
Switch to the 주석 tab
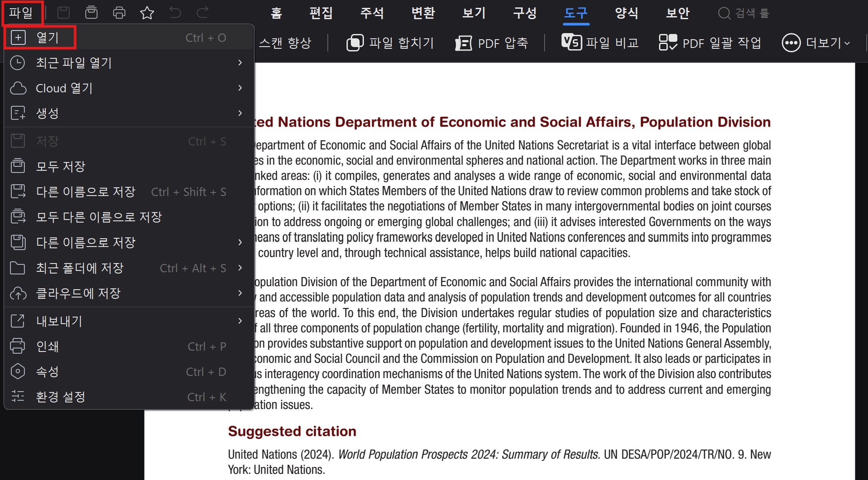point(372,13)
